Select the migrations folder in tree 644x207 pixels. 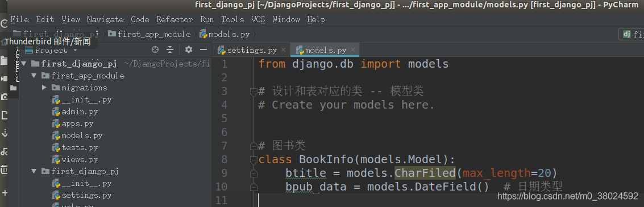pyautogui.click(x=84, y=88)
